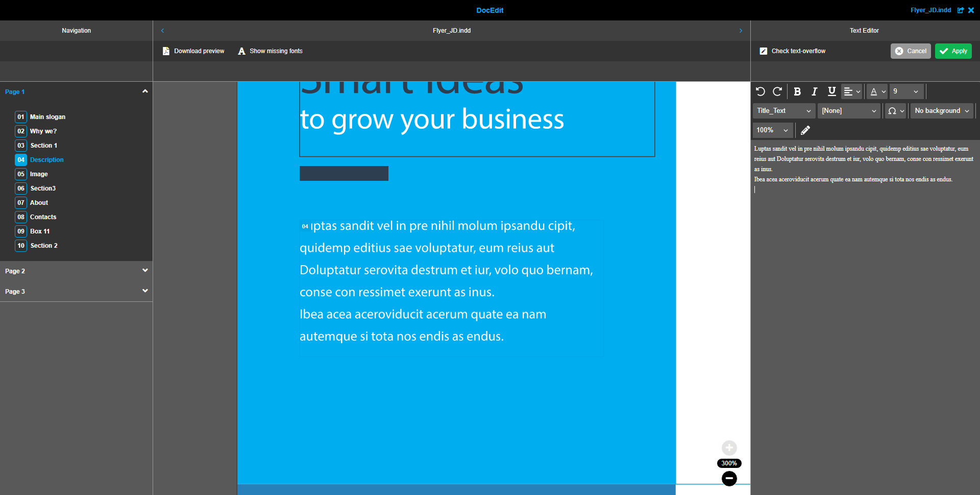
Task: Open the Title_Text style dropdown
Action: (783, 110)
